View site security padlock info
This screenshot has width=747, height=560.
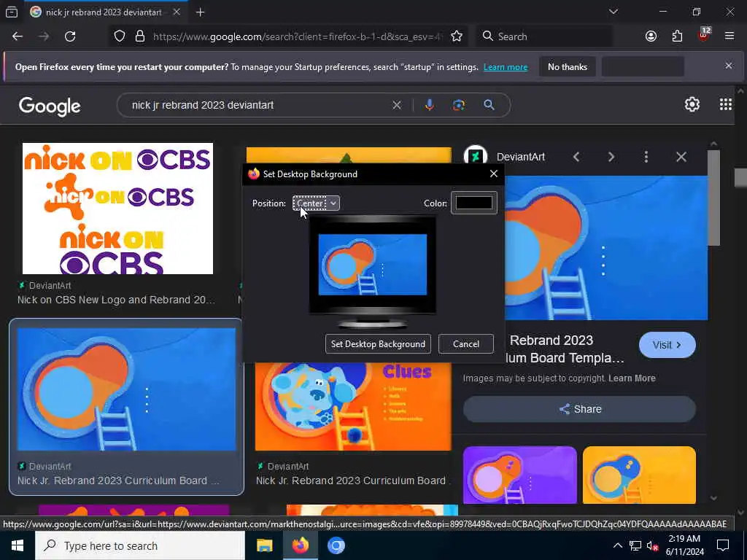point(139,36)
